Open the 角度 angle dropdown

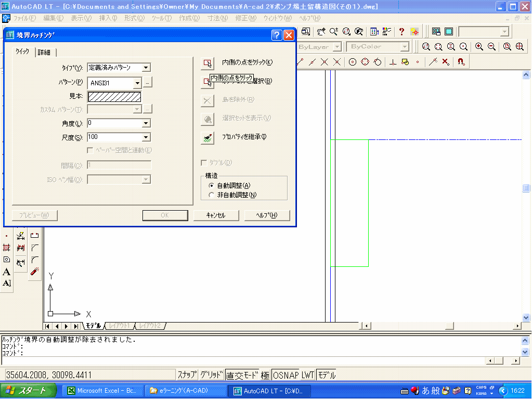[x=146, y=123]
